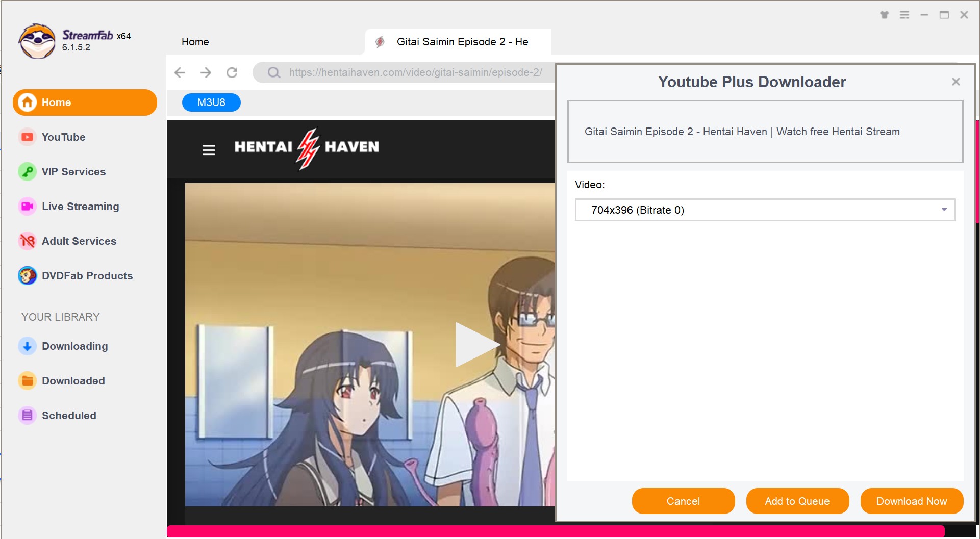
Task: Reload the page with refresh icon
Action: pos(232,72)
